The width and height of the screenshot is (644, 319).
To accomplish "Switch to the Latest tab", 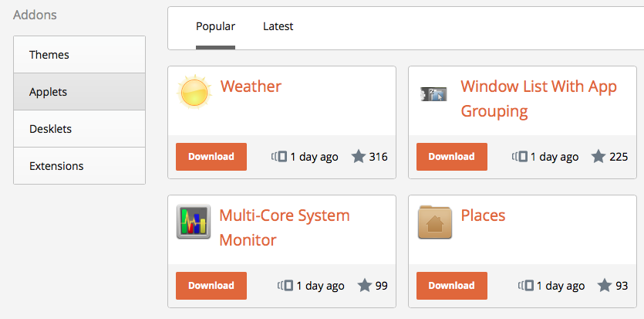I will coord(278,26).
